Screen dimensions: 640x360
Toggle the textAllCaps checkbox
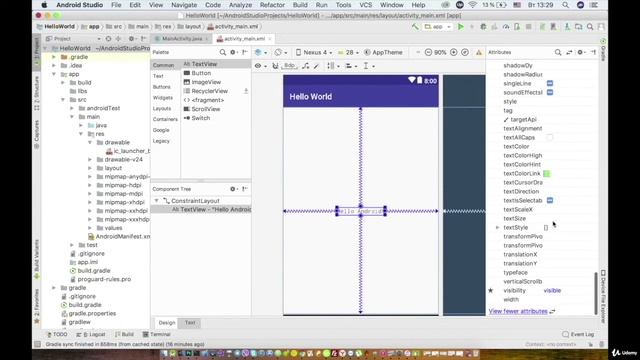(x=550, y=138)
